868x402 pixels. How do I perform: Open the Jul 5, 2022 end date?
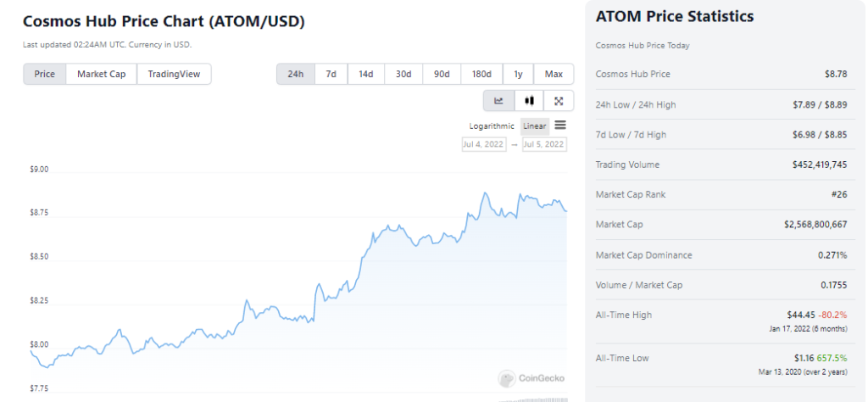tap(544, 144)
